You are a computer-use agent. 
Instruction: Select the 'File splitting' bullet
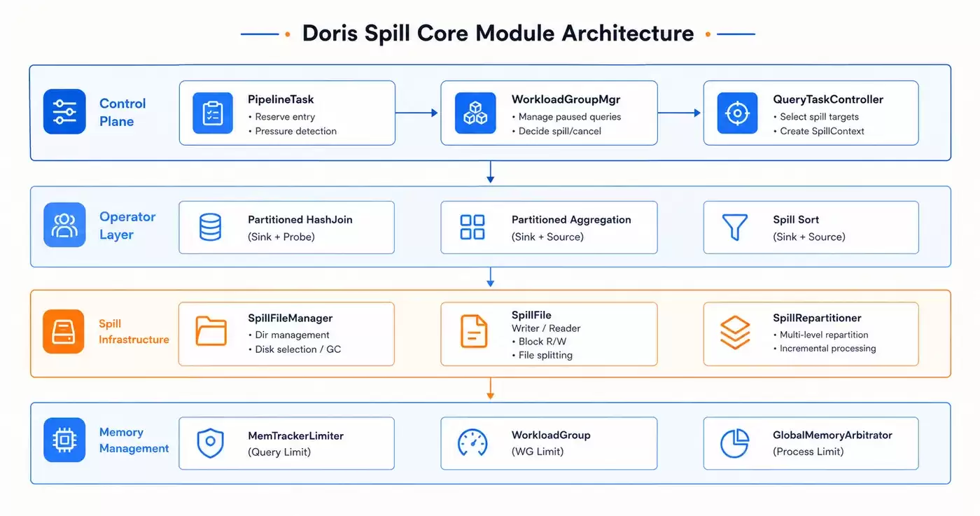tap(545, 355)
